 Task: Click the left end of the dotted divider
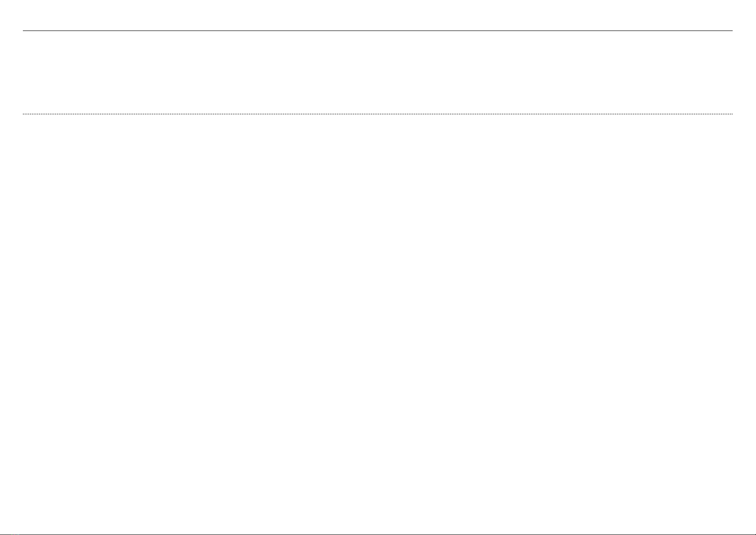(24, 114)
